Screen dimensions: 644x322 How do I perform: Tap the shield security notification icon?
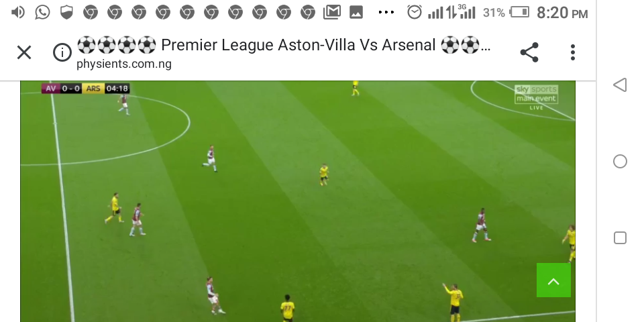[x=66, y=12]
